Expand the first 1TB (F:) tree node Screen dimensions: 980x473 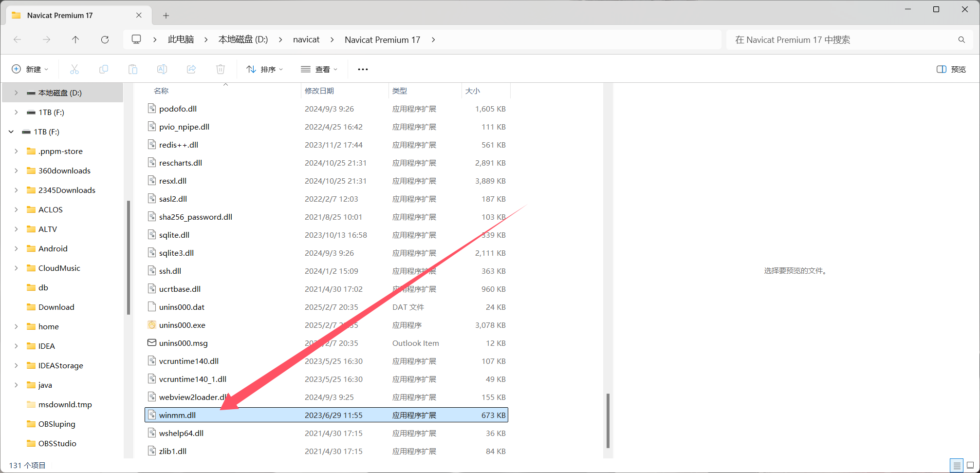(16, 112)
